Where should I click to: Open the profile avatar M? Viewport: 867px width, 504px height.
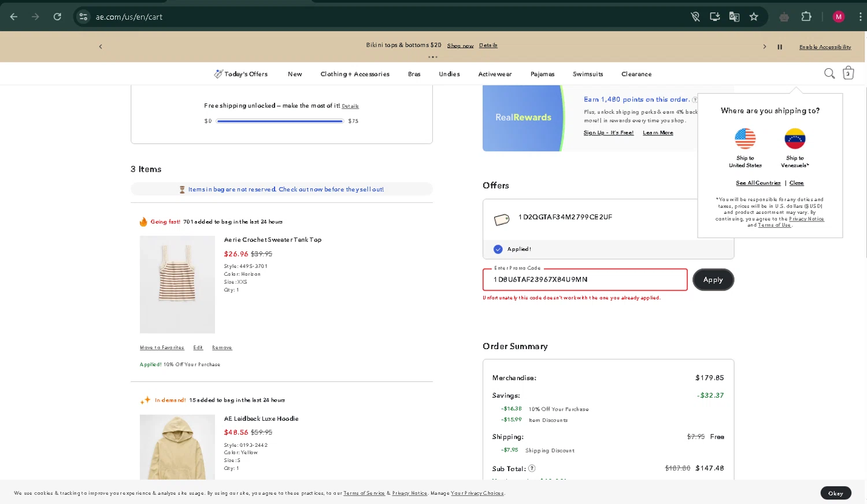pos(839,17)
